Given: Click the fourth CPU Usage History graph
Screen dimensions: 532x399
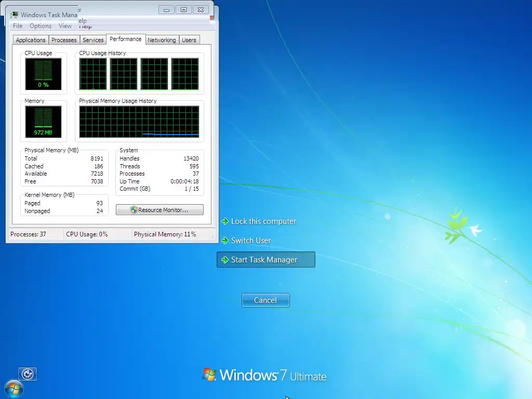Looking at the screenshot, I should tap(185, 74).
